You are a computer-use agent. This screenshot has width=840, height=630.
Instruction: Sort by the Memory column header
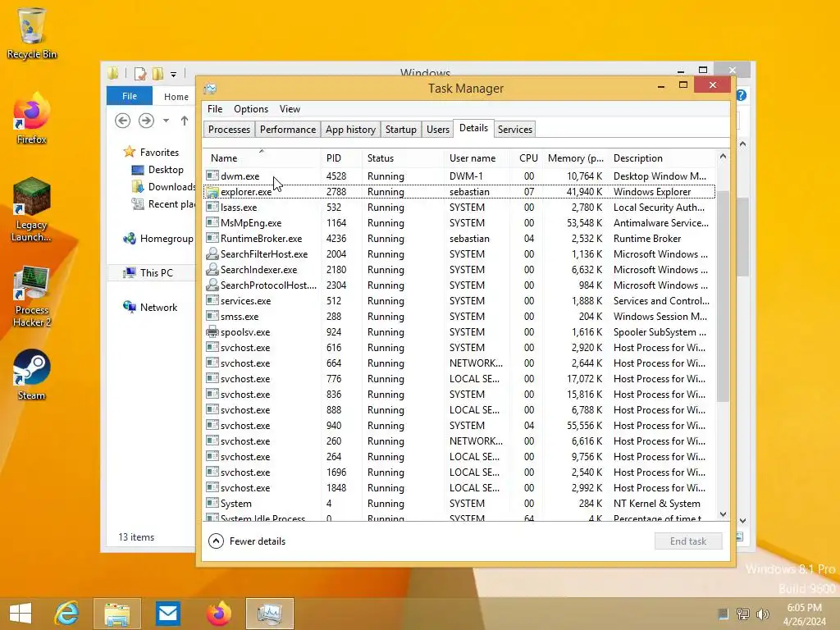(575, 158)
